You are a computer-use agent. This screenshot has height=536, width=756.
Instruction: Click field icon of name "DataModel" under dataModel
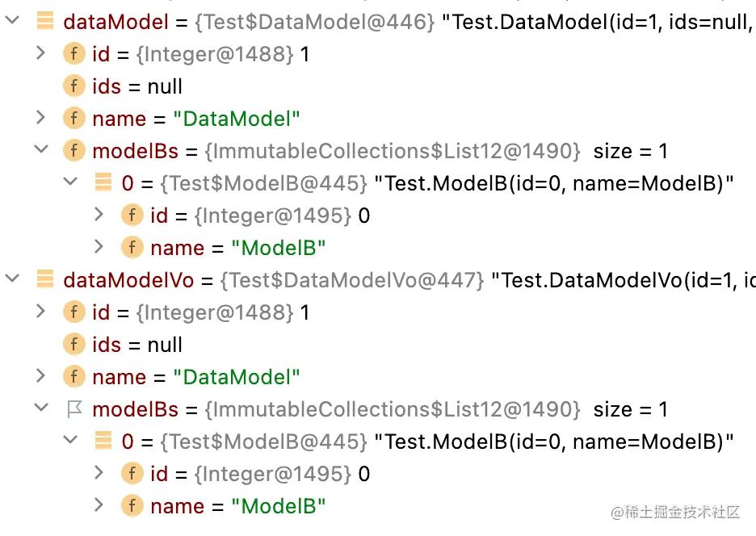(x=73, y=119)
